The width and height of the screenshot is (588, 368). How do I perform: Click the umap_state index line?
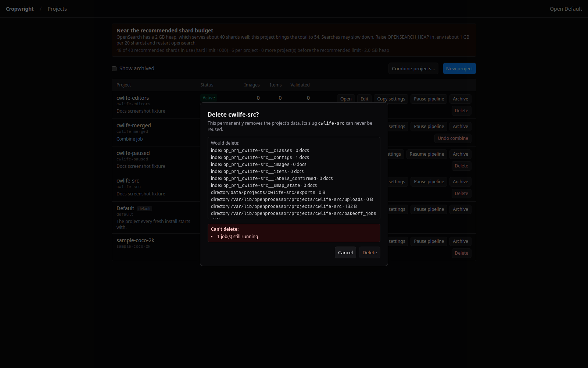(x=264, y=185)
